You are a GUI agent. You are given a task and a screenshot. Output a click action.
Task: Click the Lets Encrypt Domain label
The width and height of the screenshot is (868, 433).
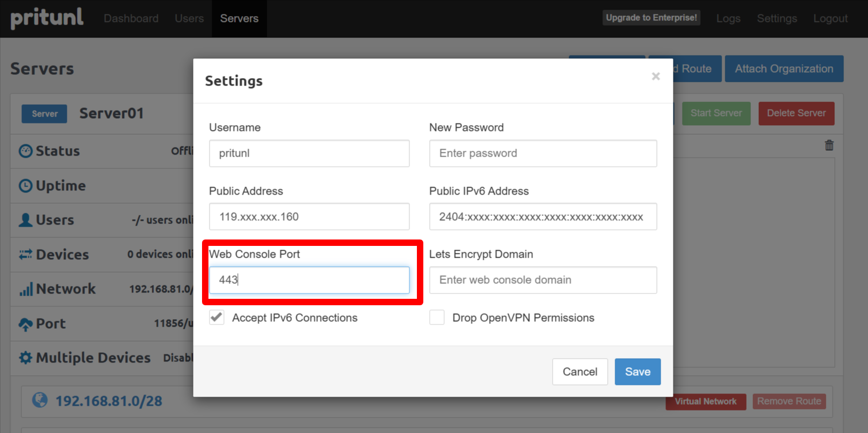pos(481,254)
